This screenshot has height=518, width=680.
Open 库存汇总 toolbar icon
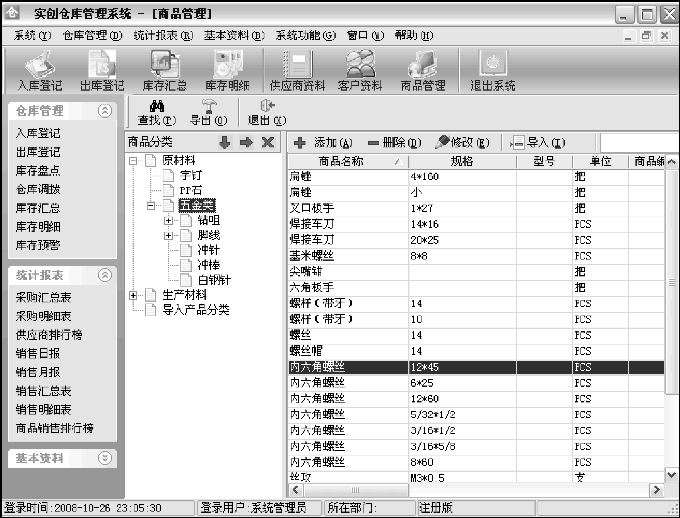[165, 70]
